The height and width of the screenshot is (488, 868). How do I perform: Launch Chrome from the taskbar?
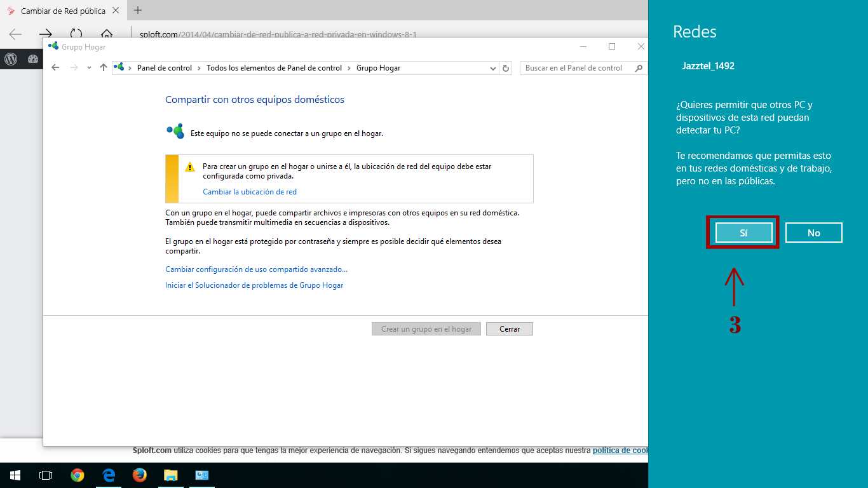[78, 475]
